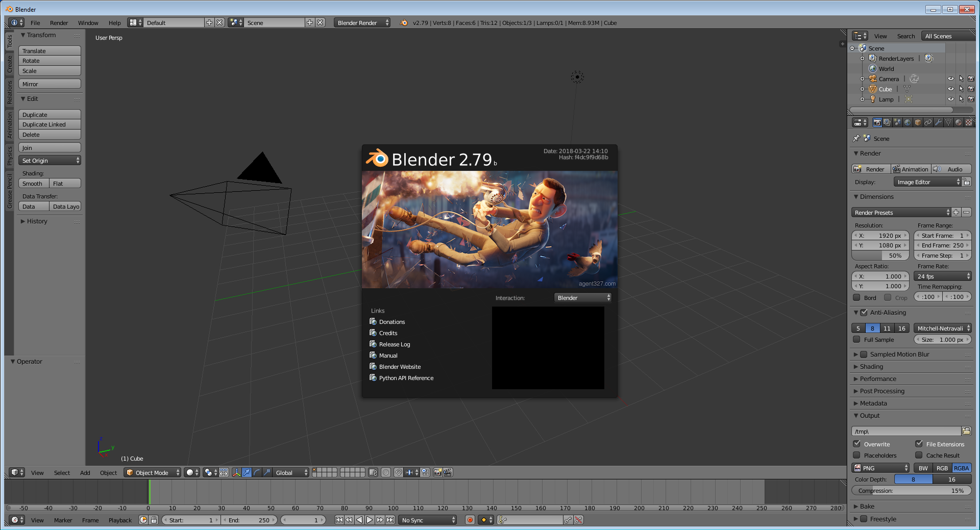Open the PNG file format dropdown

[880, 468]
